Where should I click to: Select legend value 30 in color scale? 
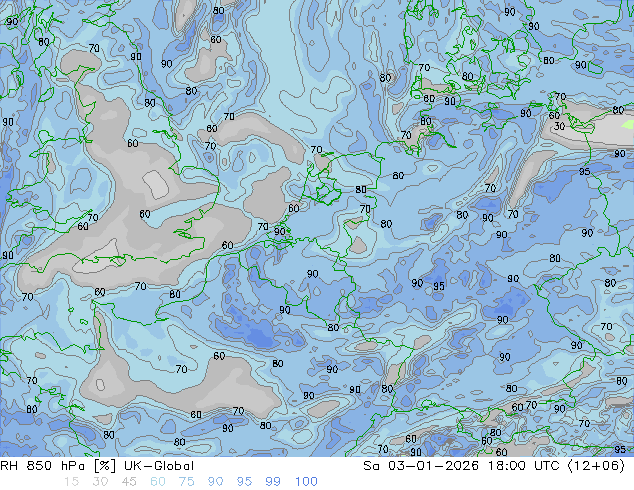click(100, 482)
